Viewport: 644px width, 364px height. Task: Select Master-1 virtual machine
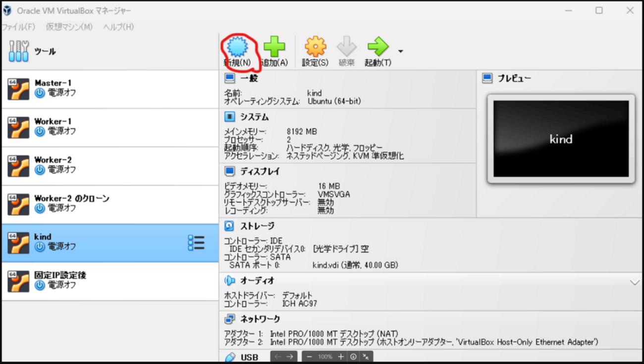(110, 89)
